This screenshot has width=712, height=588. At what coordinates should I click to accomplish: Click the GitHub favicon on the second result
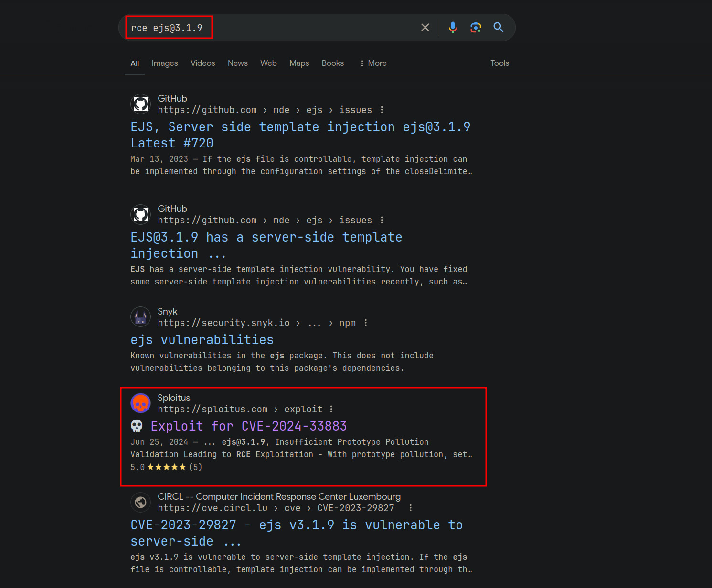coord(140,214)
